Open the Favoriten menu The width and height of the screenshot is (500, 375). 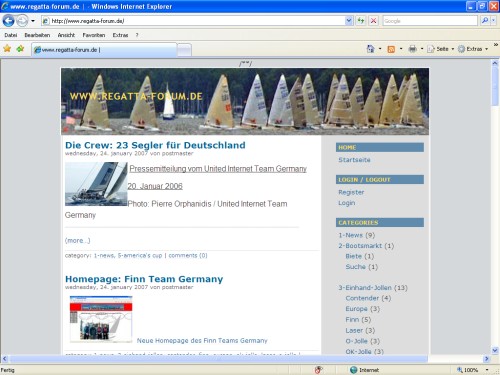click(x=94, y=35)
